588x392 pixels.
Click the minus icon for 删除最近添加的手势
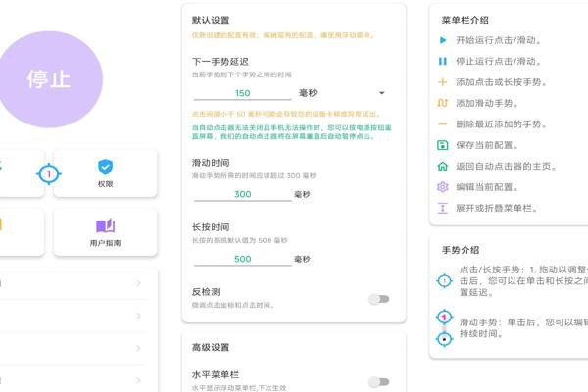(443, 124)
